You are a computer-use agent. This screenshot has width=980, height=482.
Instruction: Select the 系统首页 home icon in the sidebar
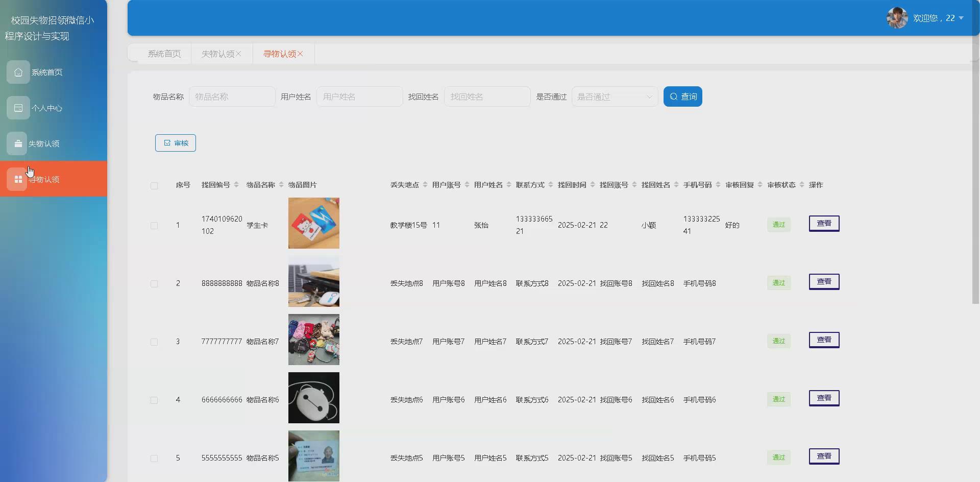coord(18,72)
